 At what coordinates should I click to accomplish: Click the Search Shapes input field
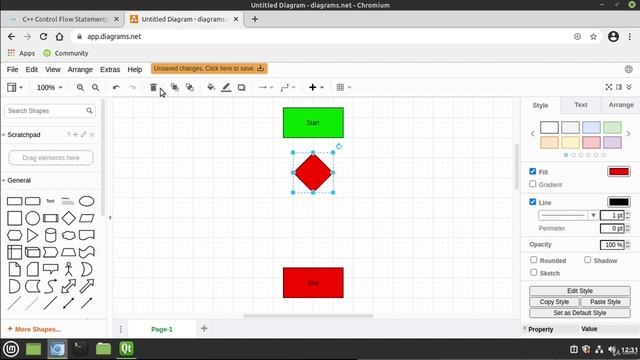[x=50, y=111]
